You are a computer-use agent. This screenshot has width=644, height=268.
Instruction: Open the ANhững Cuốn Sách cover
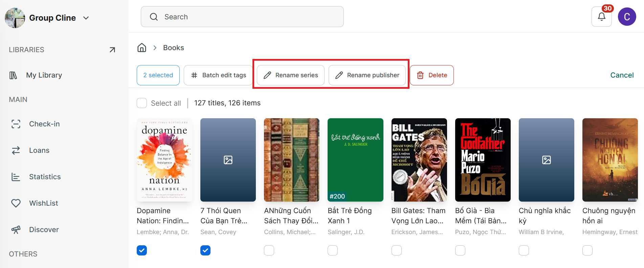(x=292, y=160)
